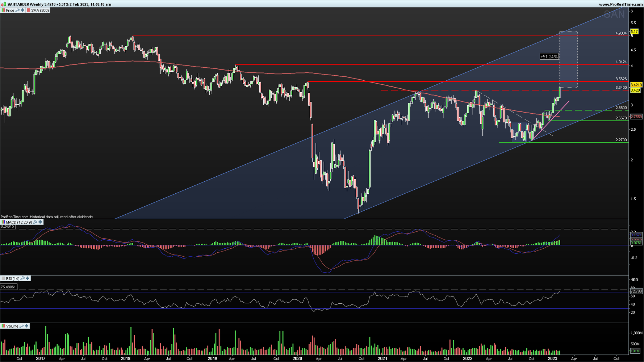Image resolution: width=644 pixels, height=362 pixels.
Task: Click the 2017 year label on time axis
Action: coord(41,359)
